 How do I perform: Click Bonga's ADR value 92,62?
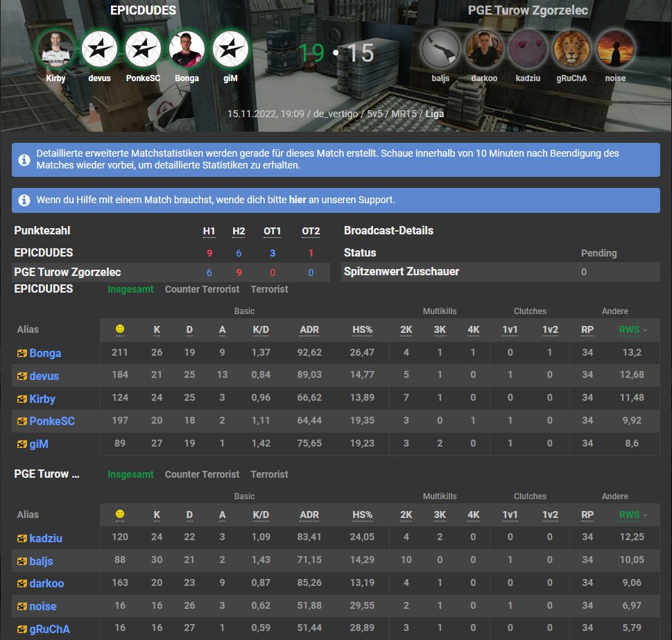point(309,352)
